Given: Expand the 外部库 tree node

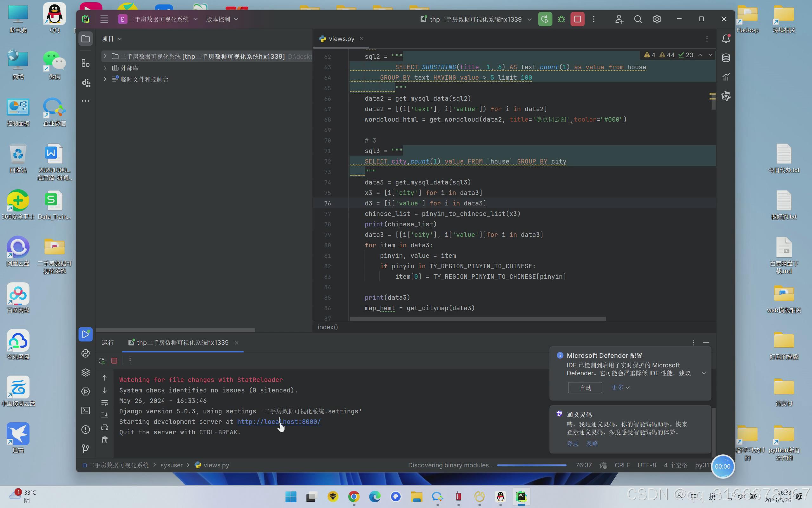Looking at the screenshot, I should pos(105,68).
